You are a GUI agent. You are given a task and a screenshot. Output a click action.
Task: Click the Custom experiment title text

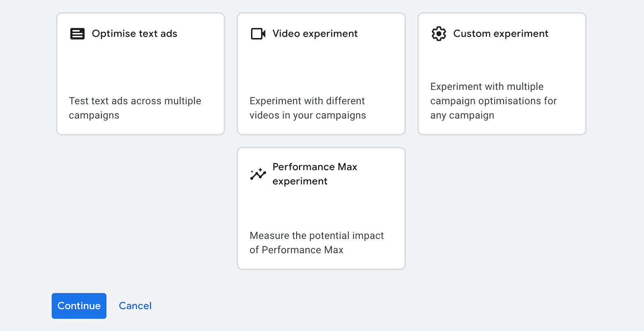(500, 34)
